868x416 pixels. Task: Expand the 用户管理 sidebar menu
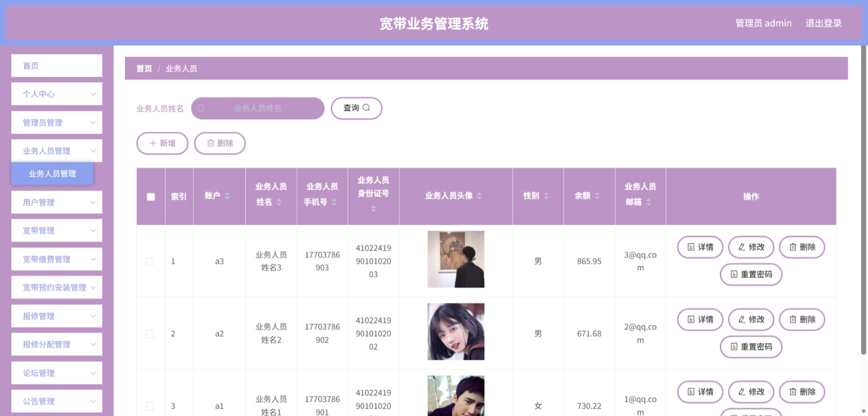coord(57,202)
